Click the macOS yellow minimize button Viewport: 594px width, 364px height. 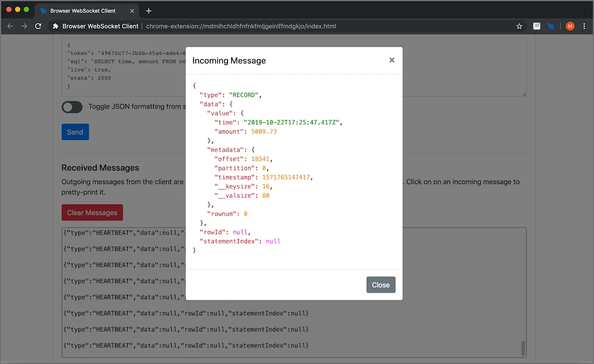pyautogui.click(x=18, y=10)
